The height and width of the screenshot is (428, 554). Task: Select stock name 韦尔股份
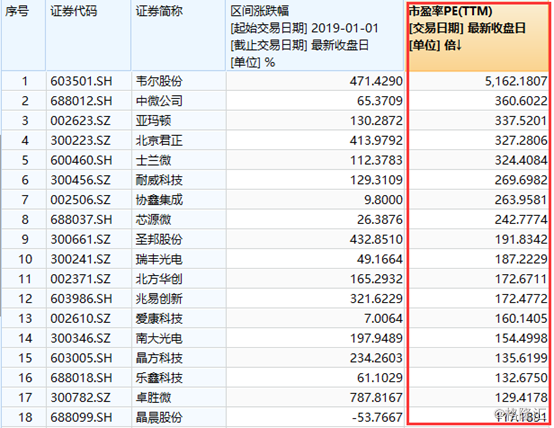[x=159, y=81]
